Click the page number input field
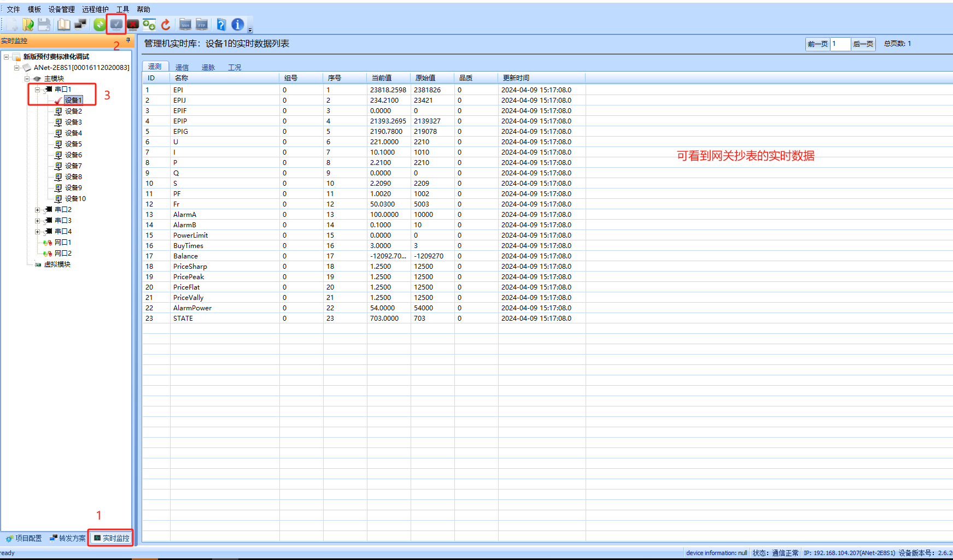953x560 pixels. pyautogui.click(x=840, y=44)
